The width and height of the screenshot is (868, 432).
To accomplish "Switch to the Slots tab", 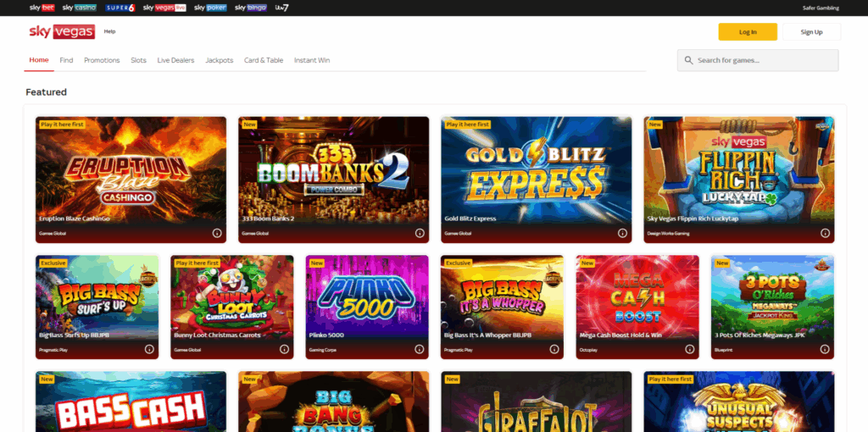I will [138, 60].
